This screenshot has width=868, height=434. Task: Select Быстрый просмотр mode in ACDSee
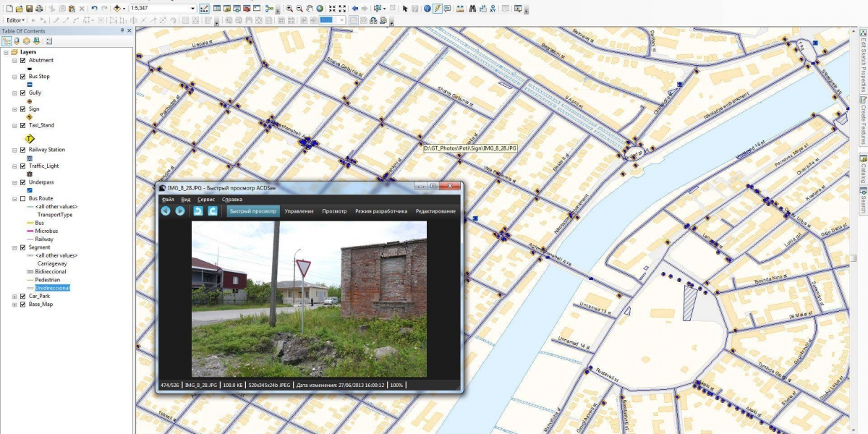[x=253, y=211]
